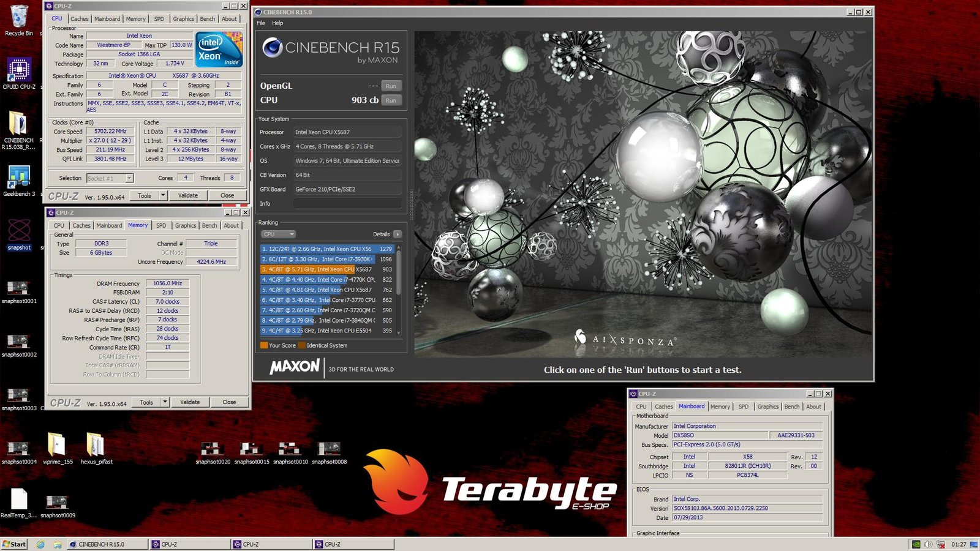Screen dimensions: 980x551
Task: Open the hexus_pifast folder
Action: pyautogui.click(x=96, y=445)
